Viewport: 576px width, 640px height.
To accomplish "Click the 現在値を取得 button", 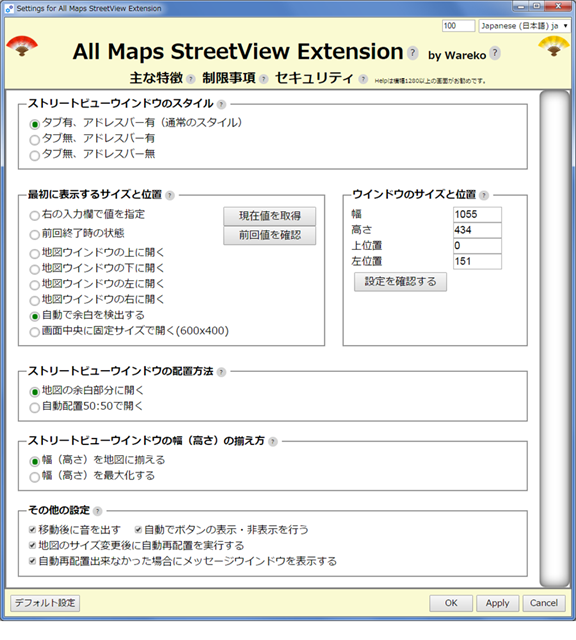I will tap(269, 216).
